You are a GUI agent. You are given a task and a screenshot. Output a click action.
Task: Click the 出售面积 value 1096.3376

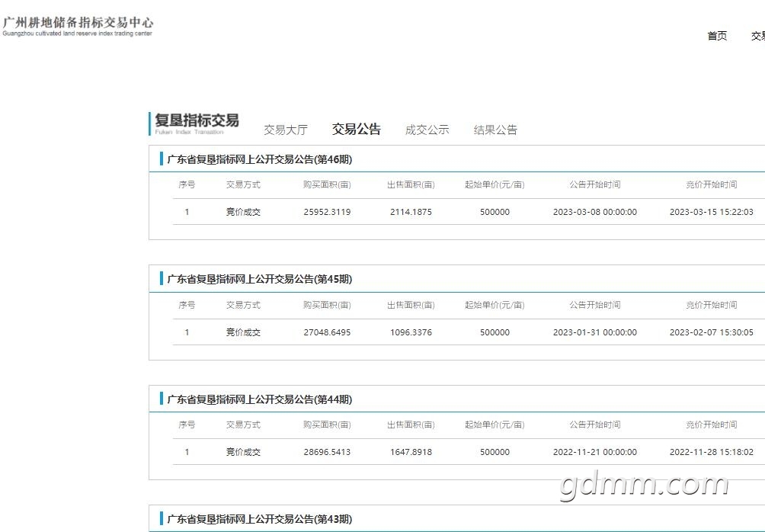(411, 332)
